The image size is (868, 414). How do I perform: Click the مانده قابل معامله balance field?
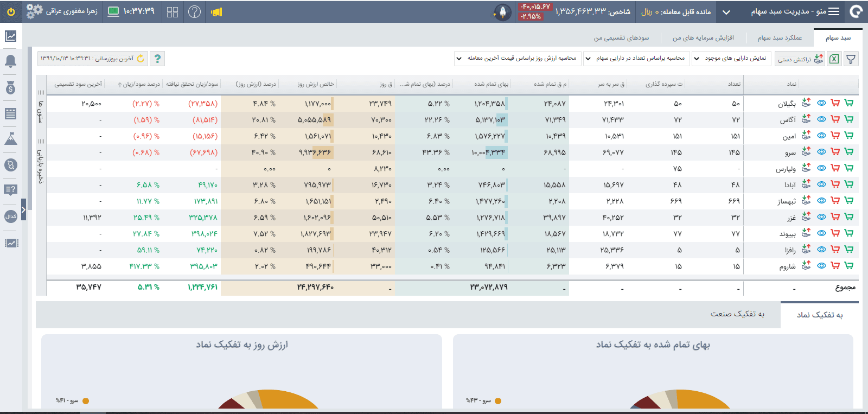tap(676, 12)
